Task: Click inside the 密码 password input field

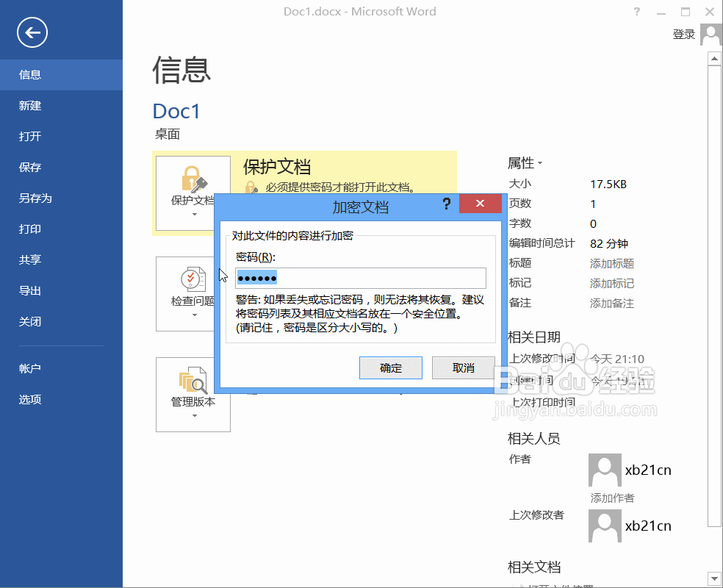Action: [x=360, y=278]
